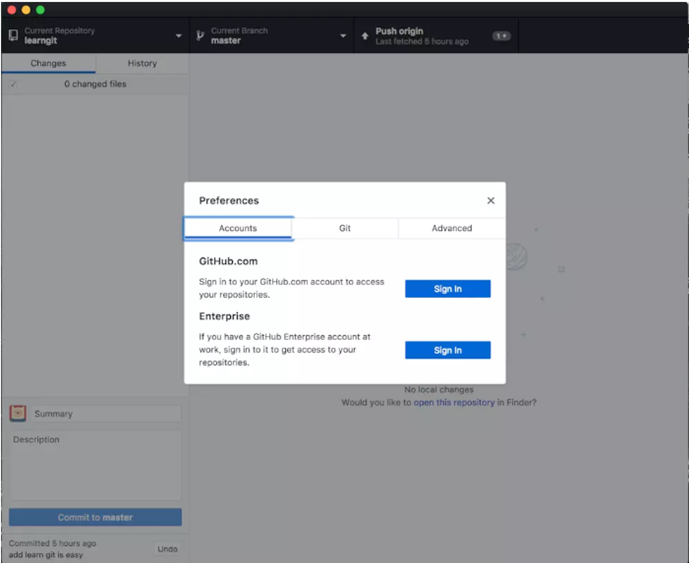Click the 'No local changes' text
Image resolution: width=689 pixels, height=563 pixels.
pos(439,389)
